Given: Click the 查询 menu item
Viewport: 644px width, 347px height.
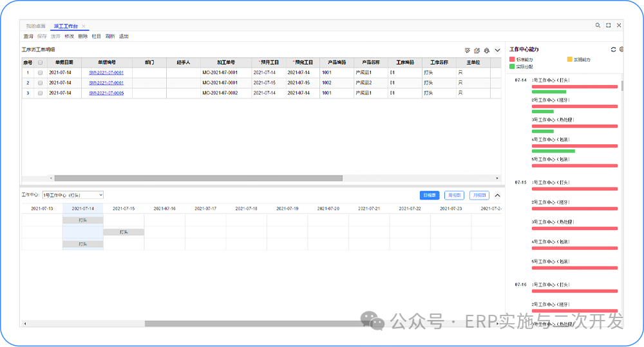Looking at the screenshot, I should click(28, 37).
